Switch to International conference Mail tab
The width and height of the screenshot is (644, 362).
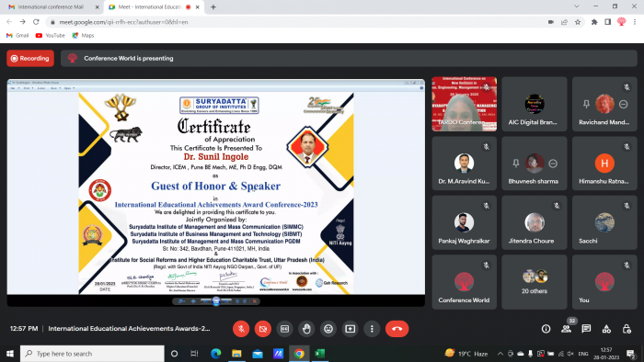coord(52,7)
